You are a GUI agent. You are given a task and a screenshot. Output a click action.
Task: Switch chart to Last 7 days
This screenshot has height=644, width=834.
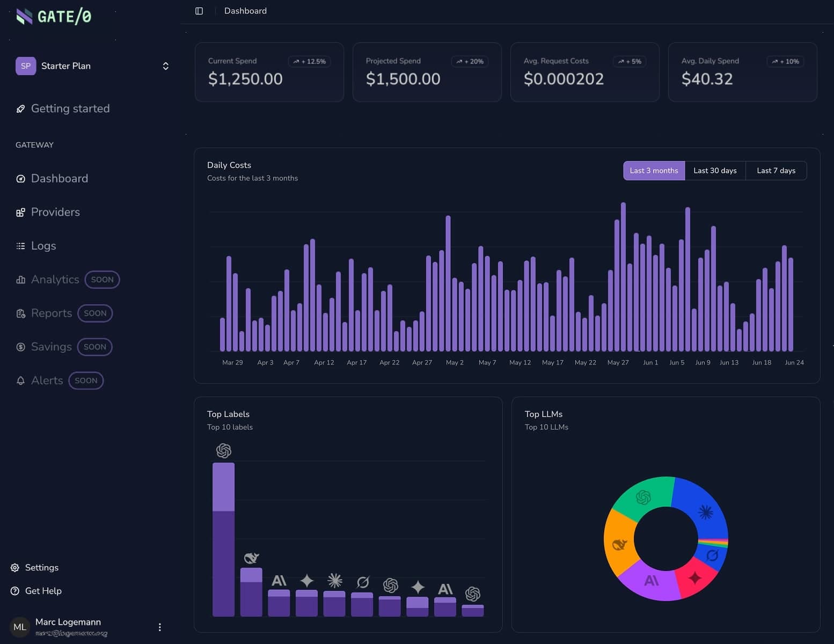776,171
